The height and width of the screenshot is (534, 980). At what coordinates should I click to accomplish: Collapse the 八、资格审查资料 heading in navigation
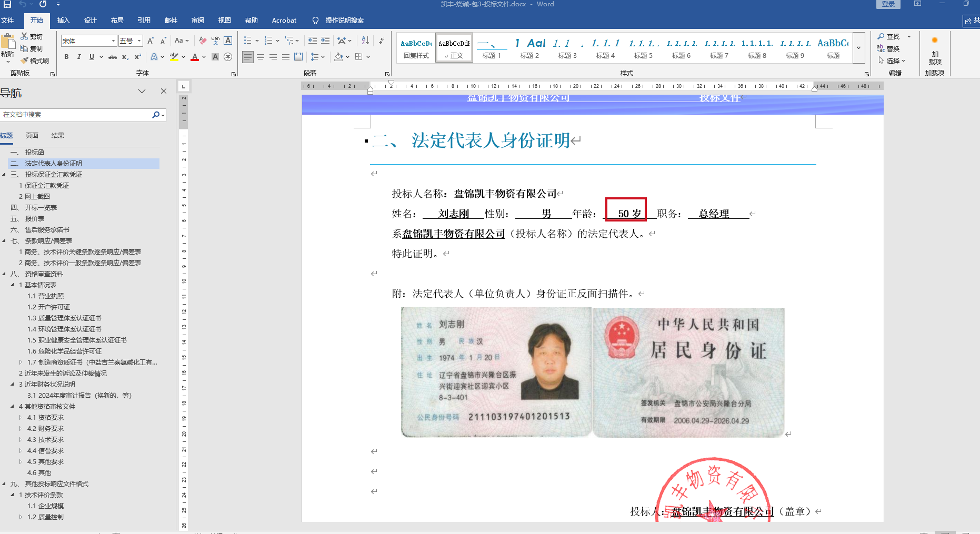click(4, 274)
